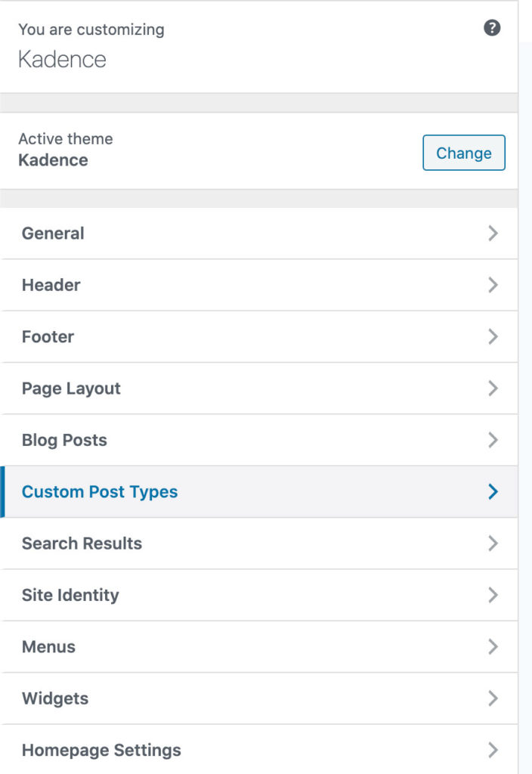
Task: Click the chevron next to Header
Action: coord(493,285)
